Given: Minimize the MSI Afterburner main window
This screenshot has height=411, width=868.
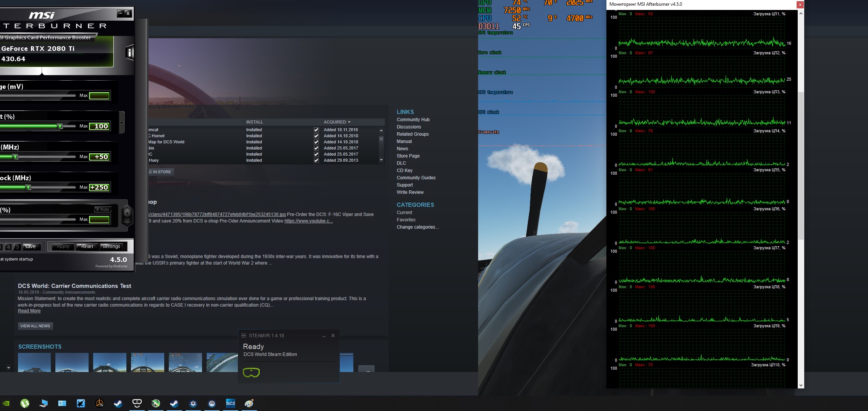Looking at the screenshot, I should tap(121, 13).
